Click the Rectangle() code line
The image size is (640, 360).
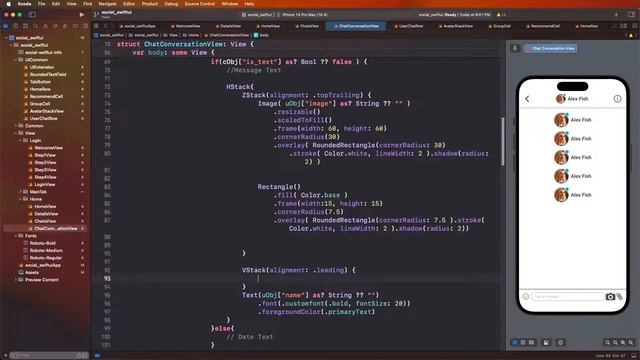(x=279, y=187)
